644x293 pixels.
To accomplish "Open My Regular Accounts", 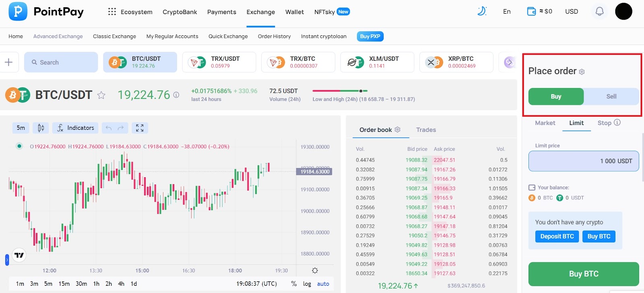I will 172,36.
